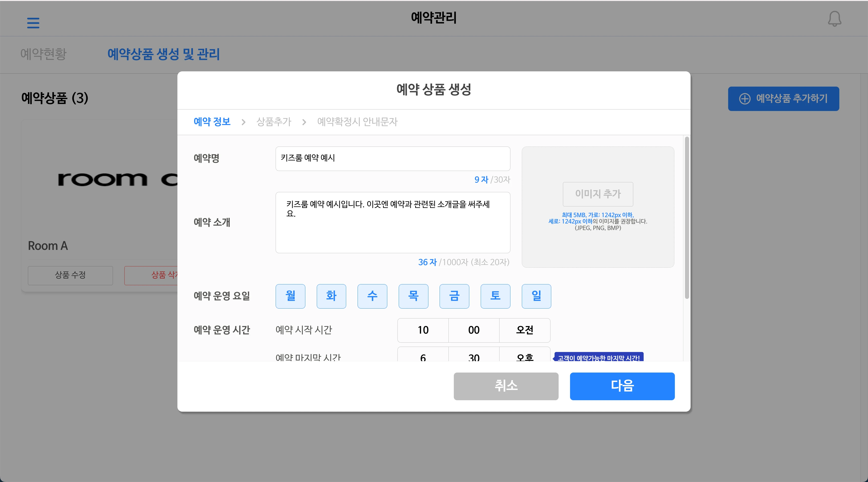Select 예약상품 생성 및 관리 tab

163,54
